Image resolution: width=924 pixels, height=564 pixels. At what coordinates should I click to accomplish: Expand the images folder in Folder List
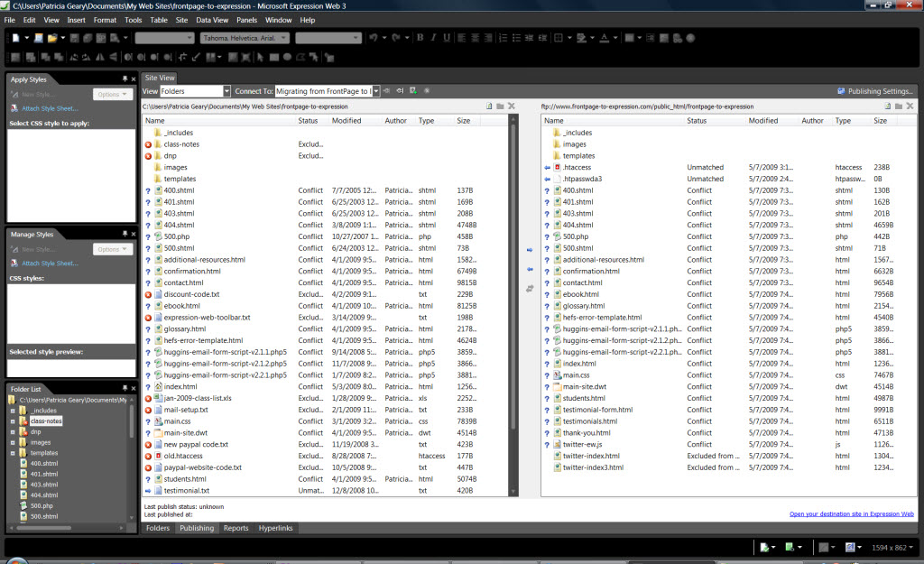(x=13, y=442)
